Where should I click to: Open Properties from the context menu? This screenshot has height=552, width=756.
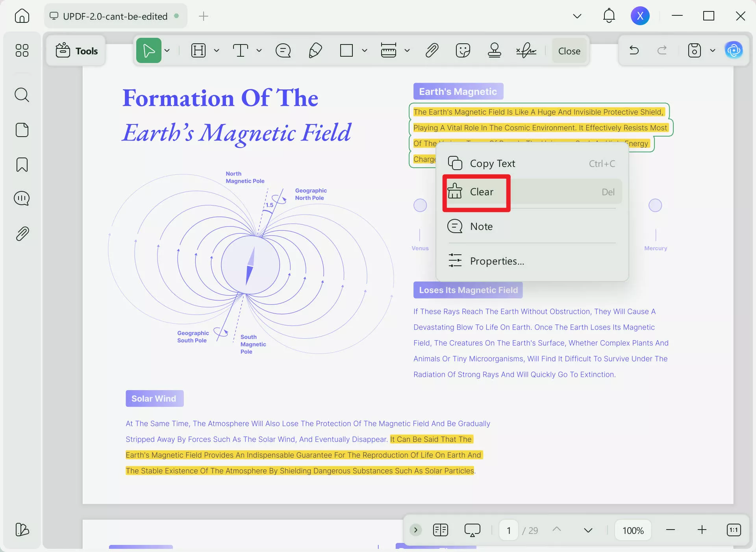pos(497,261)
